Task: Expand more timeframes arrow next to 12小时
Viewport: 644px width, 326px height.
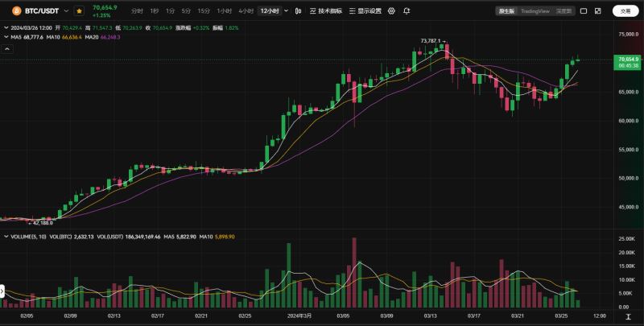Action: 287,11
